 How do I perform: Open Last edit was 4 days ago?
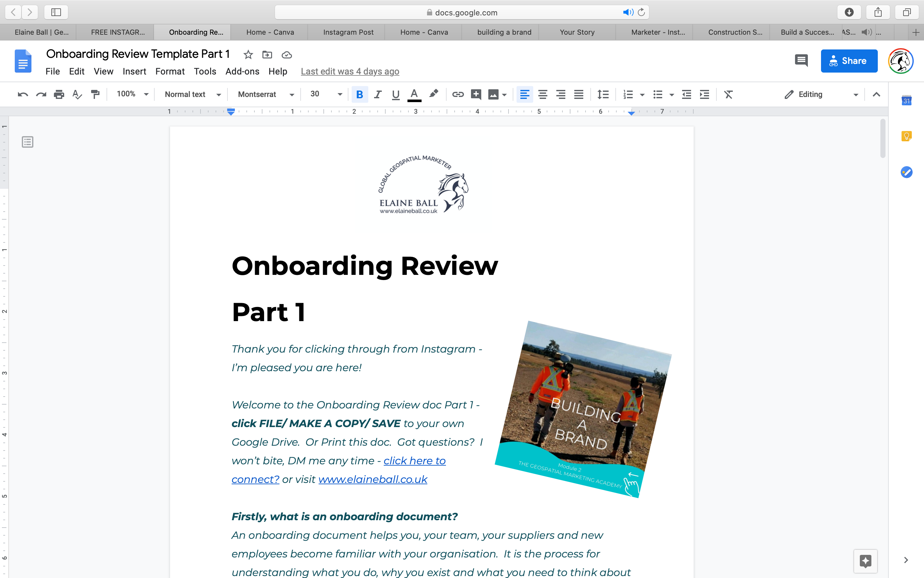point(350,72)
